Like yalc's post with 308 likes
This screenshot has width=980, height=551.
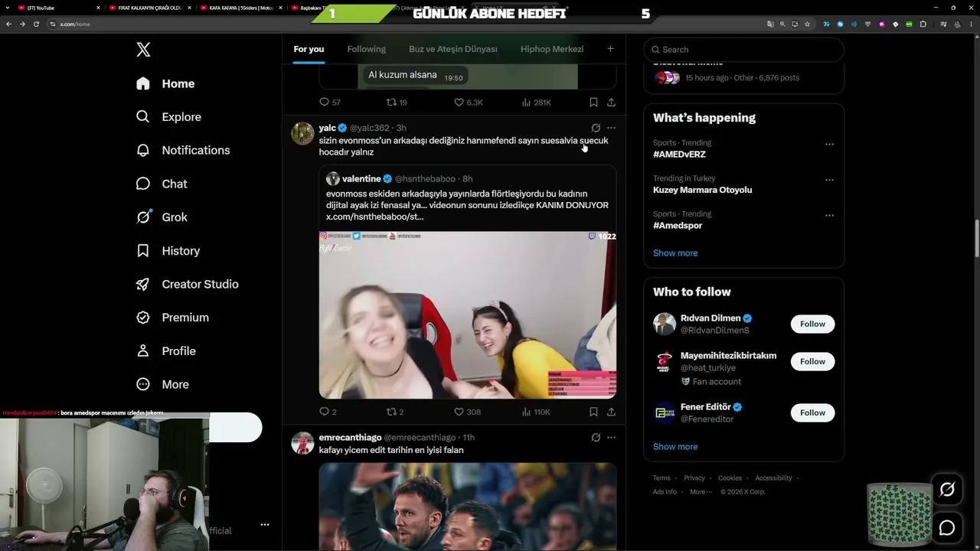467,412
